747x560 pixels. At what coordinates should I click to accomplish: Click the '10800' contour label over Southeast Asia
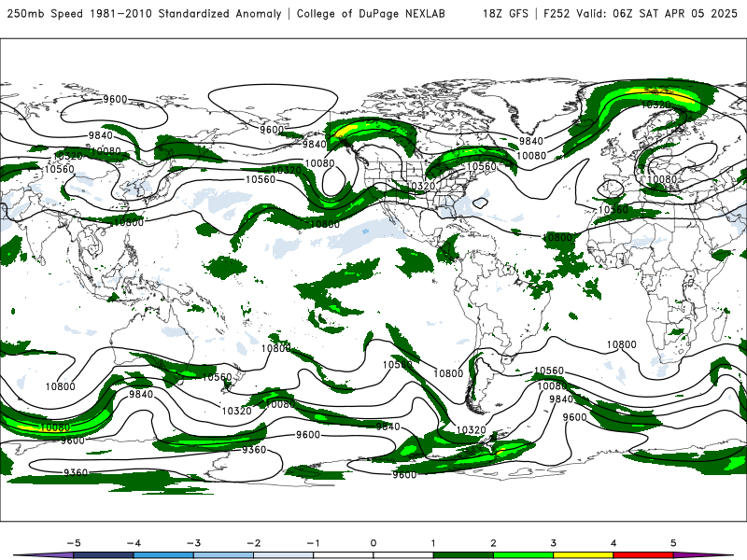pyautogui.click(x=129, y=222)
